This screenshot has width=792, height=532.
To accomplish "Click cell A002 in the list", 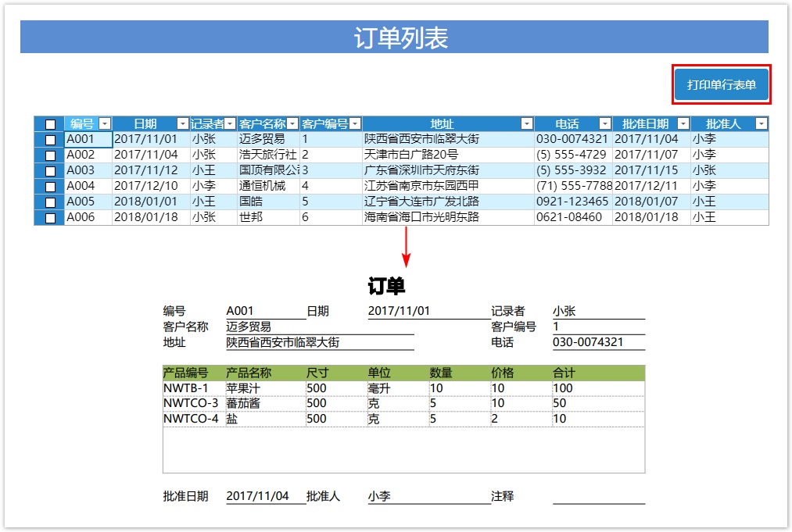I will click(x=88, y=155).
